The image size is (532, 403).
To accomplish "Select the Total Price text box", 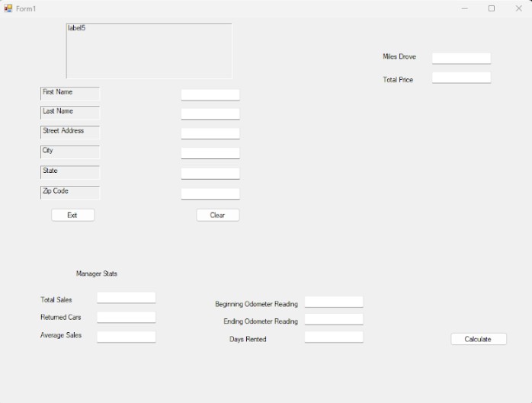I will [x=461, y=78].
